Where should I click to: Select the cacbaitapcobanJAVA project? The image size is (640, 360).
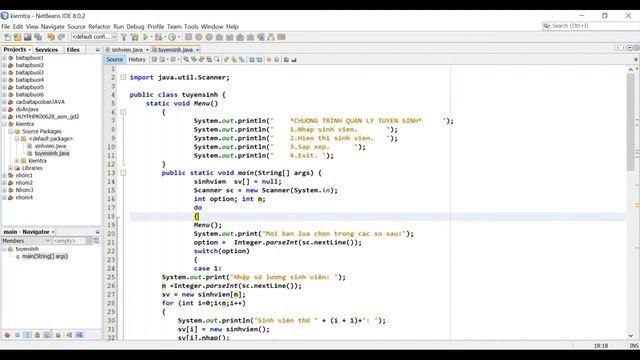(x=40, y=102)
